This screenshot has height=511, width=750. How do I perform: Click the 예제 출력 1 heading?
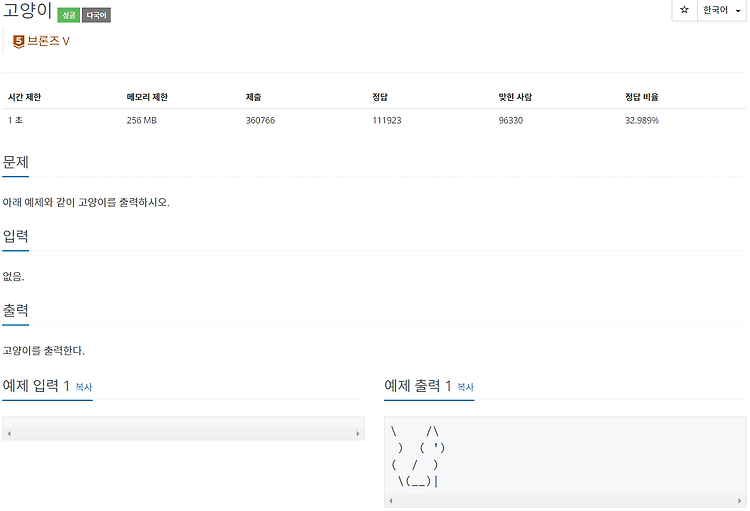tap(418, 385)
